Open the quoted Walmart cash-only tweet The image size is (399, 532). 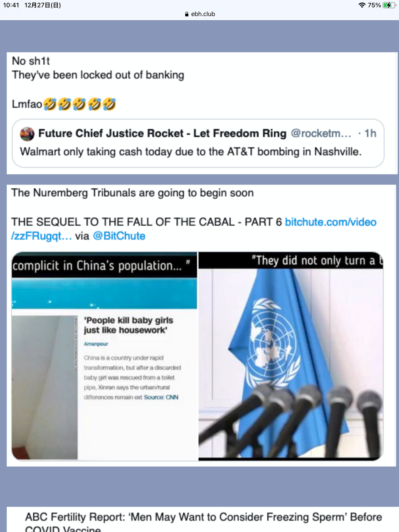coord(198,143)
